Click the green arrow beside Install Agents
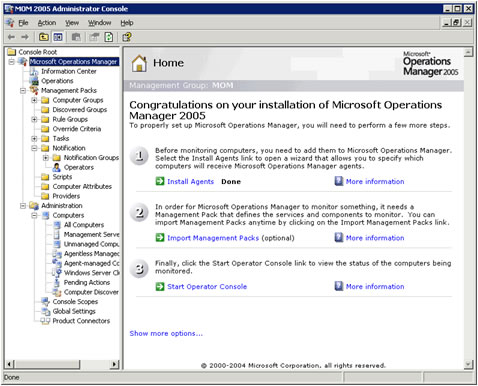 (x=160, y=181)
